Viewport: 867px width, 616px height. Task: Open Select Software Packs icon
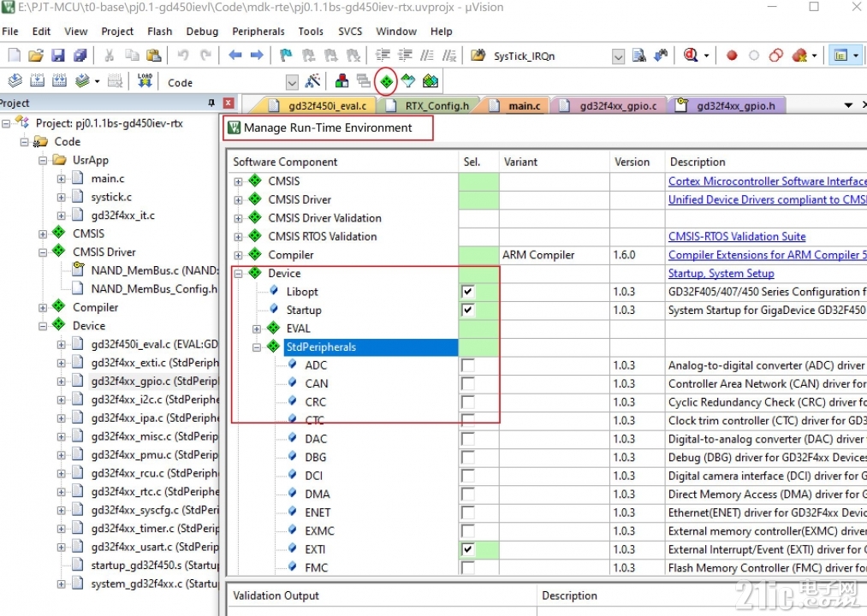(408, 81)
